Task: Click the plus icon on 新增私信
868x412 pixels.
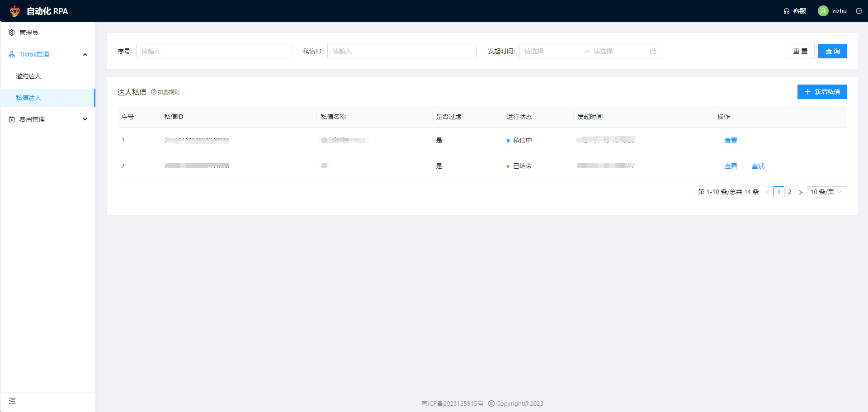Action: (x=808, y=92)
